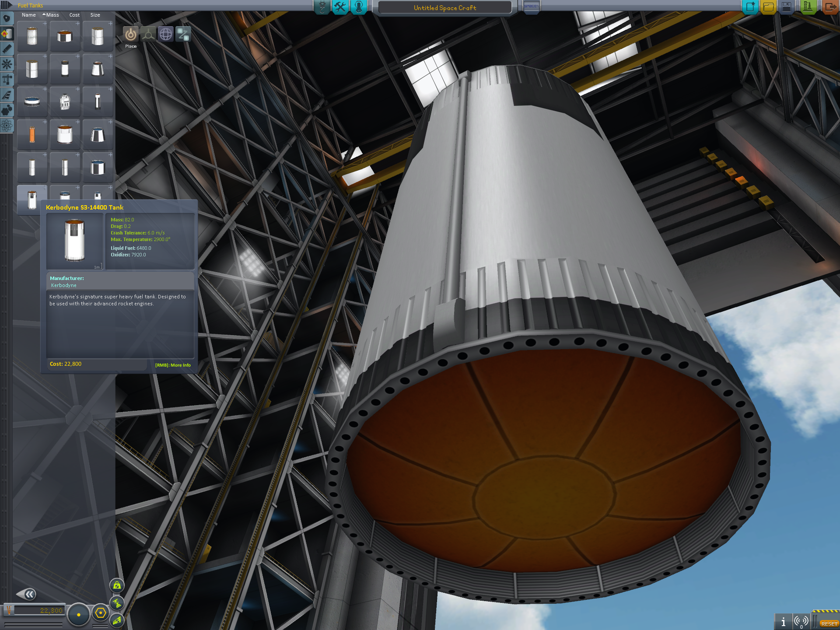Click the RESET button
The image size is (840, 630).
[829, 623]
